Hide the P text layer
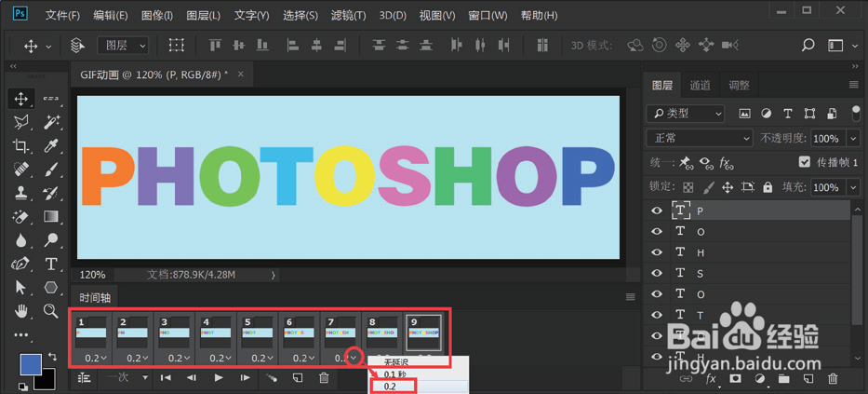The height and width of the screenshot is (394, 868). point(657,211)
